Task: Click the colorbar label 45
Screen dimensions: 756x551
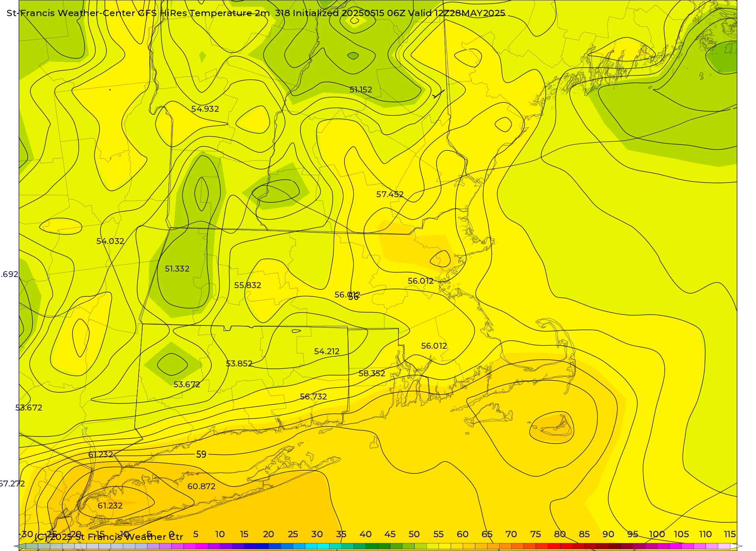Action: point(390,534)
